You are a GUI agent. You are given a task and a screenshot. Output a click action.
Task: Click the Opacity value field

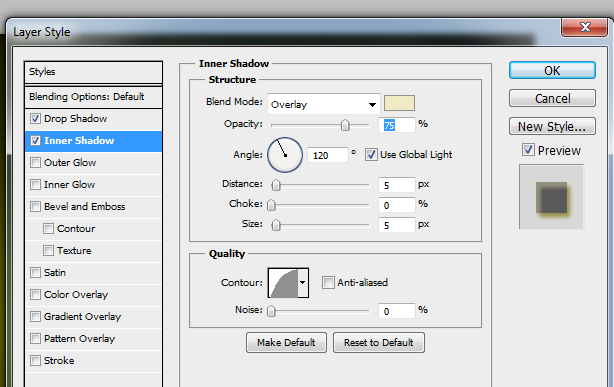pyautogui.click(x=397, y=125)
